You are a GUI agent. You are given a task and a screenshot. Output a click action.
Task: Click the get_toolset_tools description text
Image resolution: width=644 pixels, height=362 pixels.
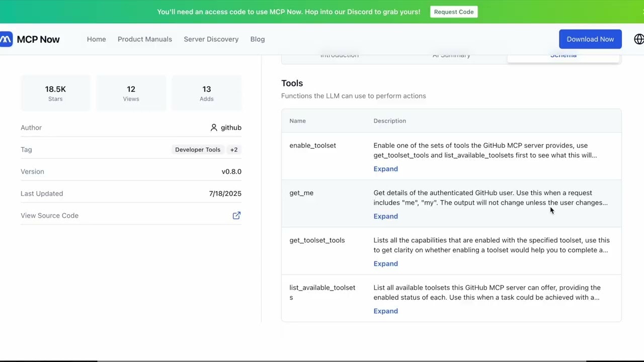(492, 245)
